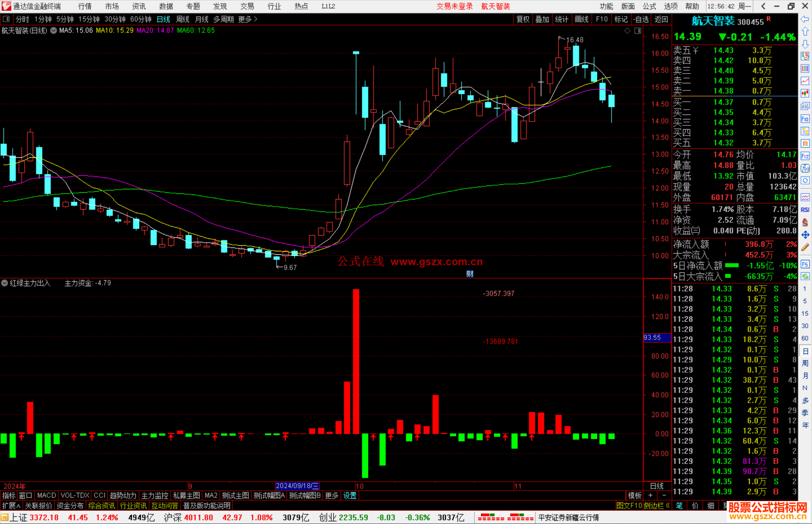The height and width of the screenshot is (524, 812).
Task: Switch to 60-minute period in sidebar
Action: point(804,338)
